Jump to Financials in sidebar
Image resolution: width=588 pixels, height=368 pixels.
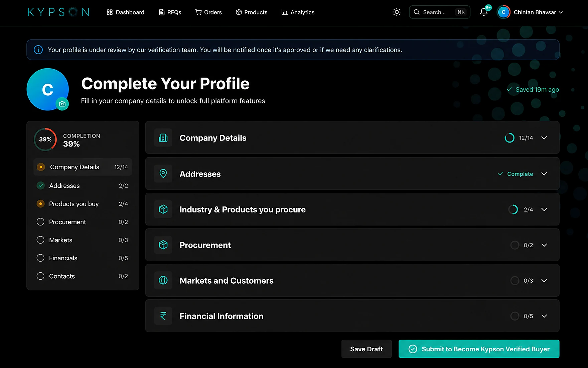[83, 258]
